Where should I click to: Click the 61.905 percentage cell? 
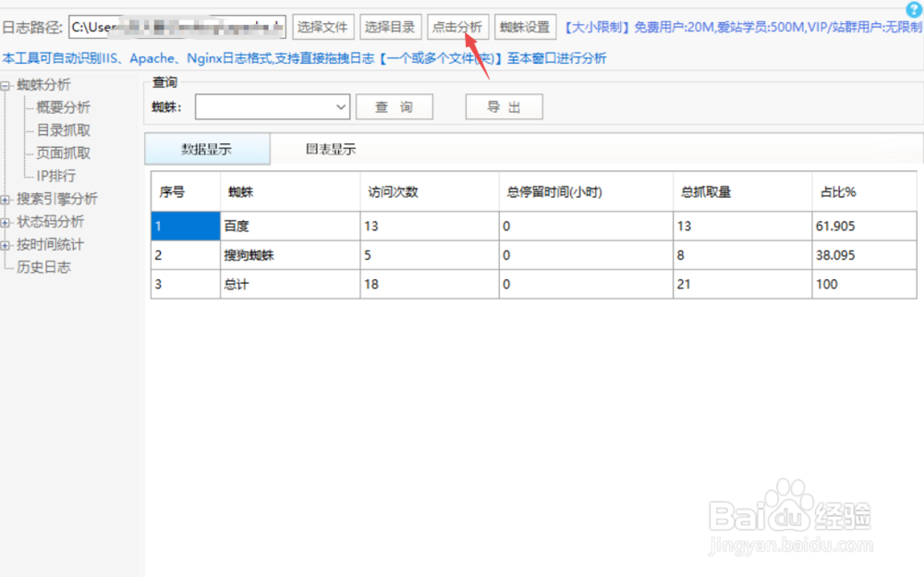pos(864,226)
